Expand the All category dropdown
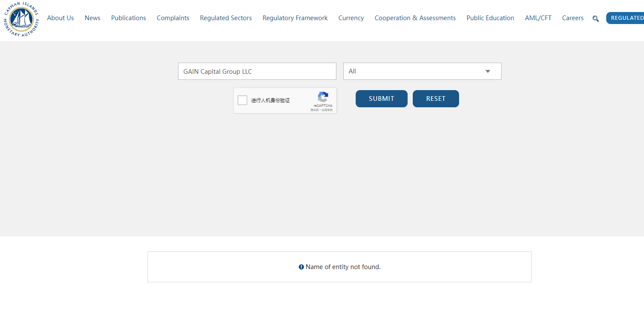This screenshot has height=315, width=644. pyautogui.click(x=422, y=71)
